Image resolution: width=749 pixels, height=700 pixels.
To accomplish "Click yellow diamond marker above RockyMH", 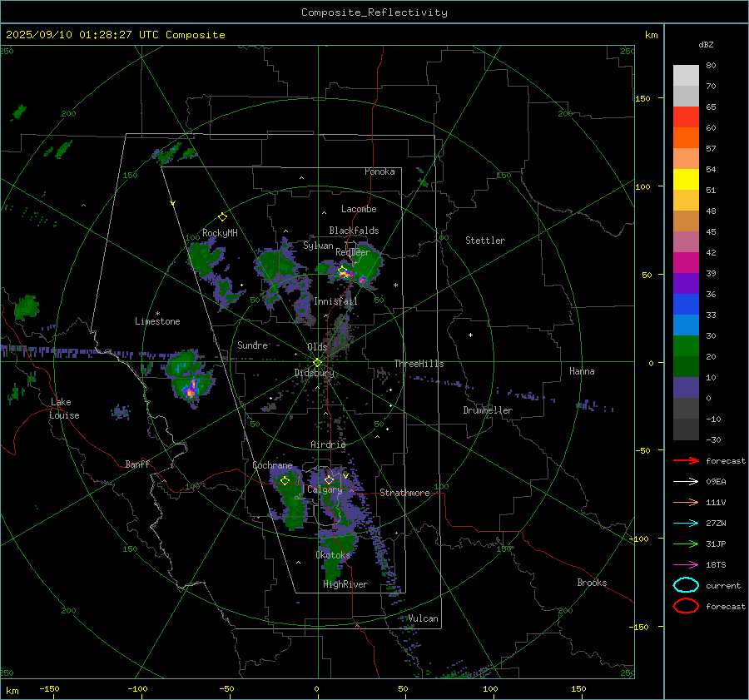I will click(x=222, y=217).
